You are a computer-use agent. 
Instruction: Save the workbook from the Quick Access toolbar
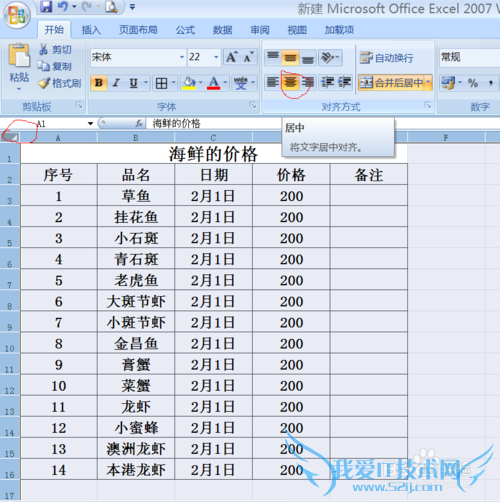pyautogui.click(x=46, y=7)
